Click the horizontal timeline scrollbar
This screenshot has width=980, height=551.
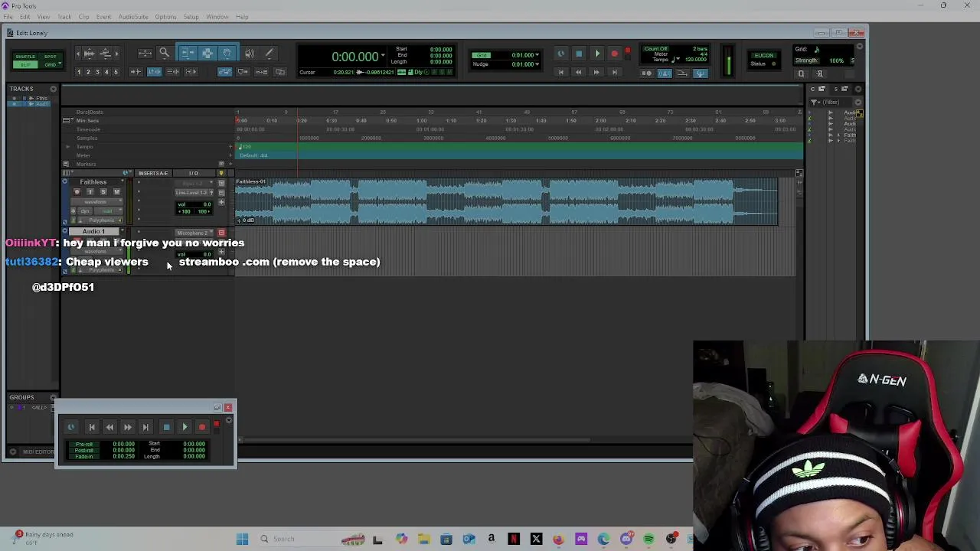pyautogui.click(x=417, y=439)
